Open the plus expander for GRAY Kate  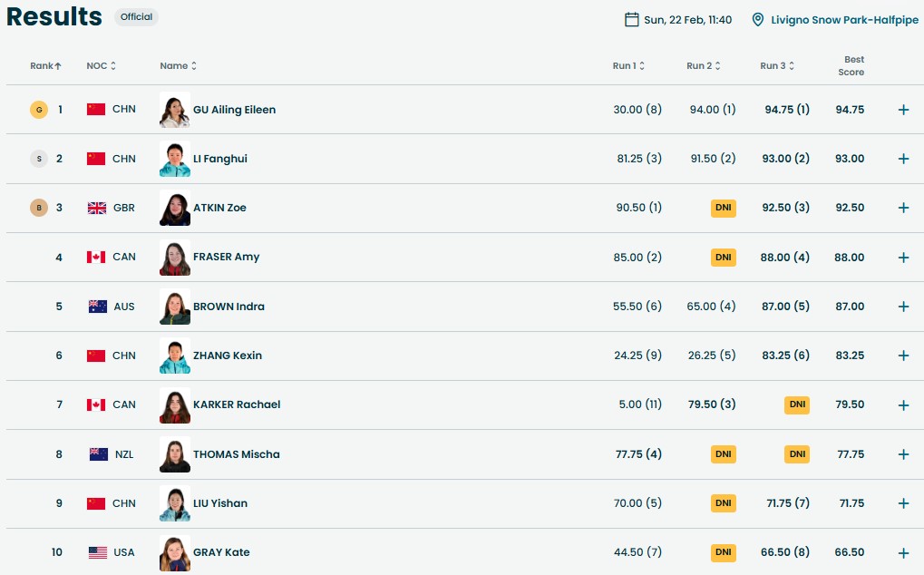tap(903, 552)
